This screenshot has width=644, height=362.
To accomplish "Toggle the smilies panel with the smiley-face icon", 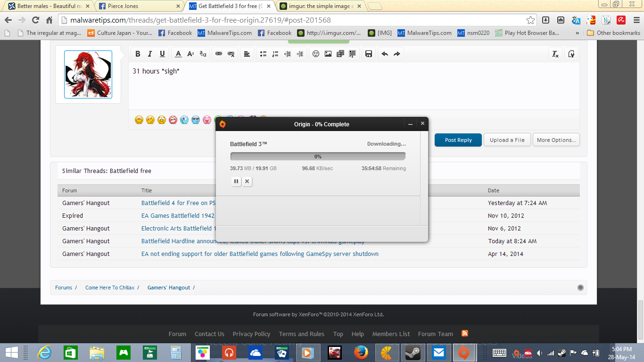I will 316,54.
